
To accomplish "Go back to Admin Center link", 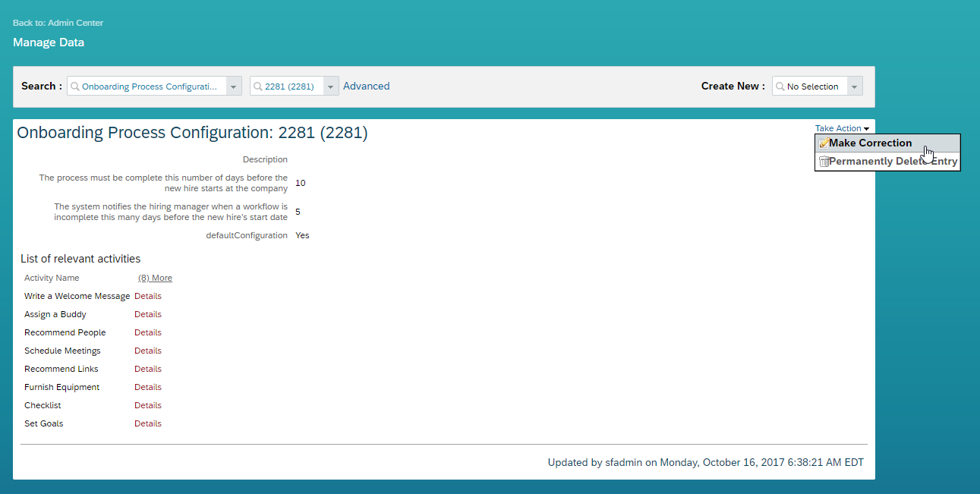I will coord(58,23).
